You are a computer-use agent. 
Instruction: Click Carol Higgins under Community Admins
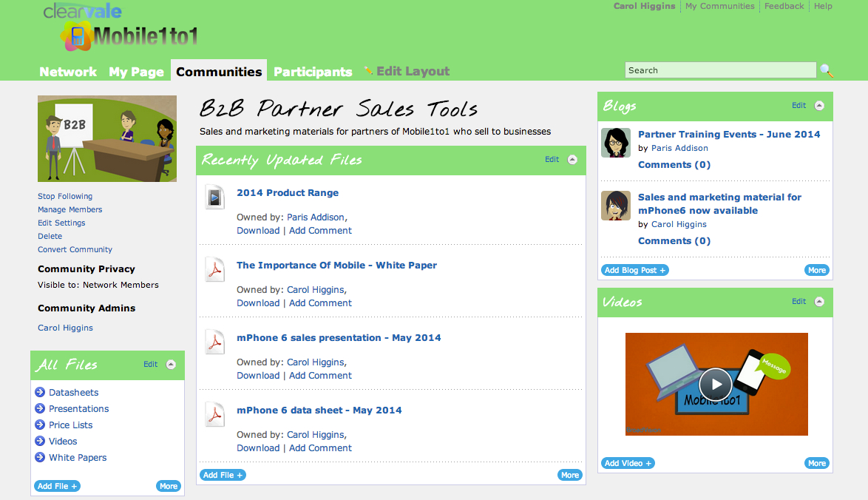(65, 328)
